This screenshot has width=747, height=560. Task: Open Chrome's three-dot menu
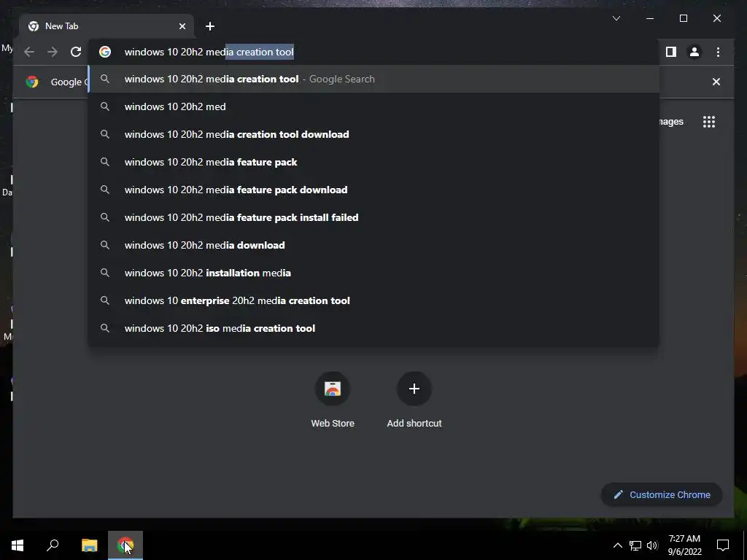718,52
